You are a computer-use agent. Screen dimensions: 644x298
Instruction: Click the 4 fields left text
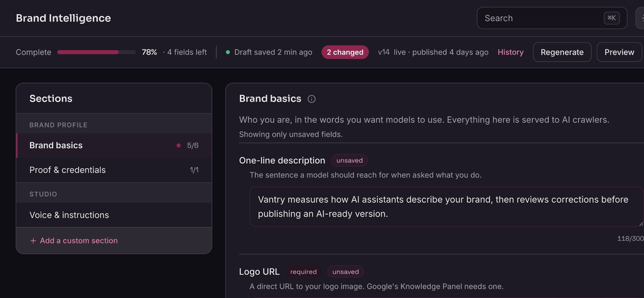coord(187,52)
